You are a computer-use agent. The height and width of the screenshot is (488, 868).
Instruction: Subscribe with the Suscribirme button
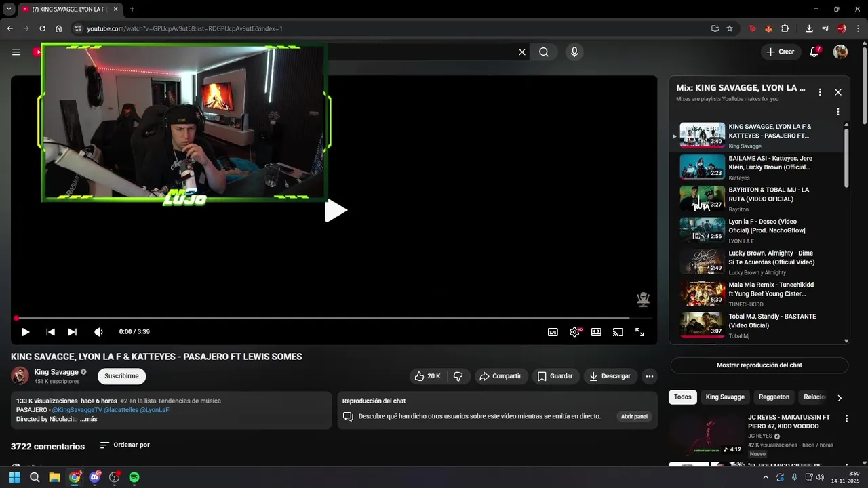121,376
